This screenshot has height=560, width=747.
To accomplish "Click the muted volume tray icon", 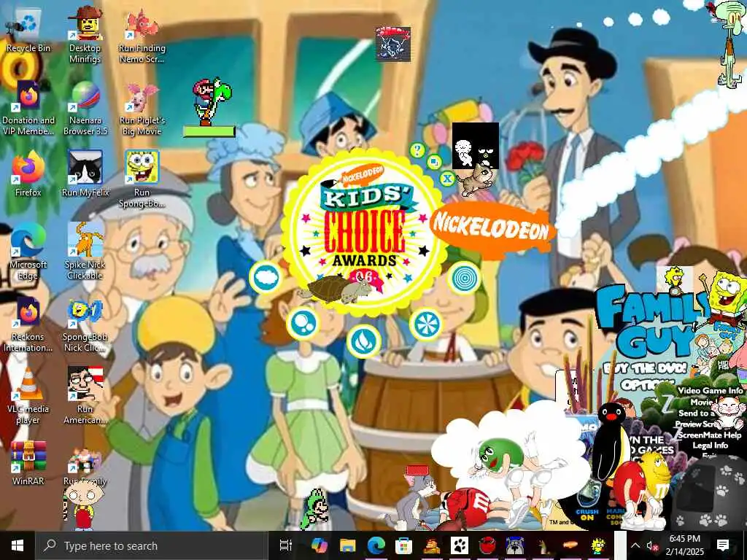I will [651, 546].
